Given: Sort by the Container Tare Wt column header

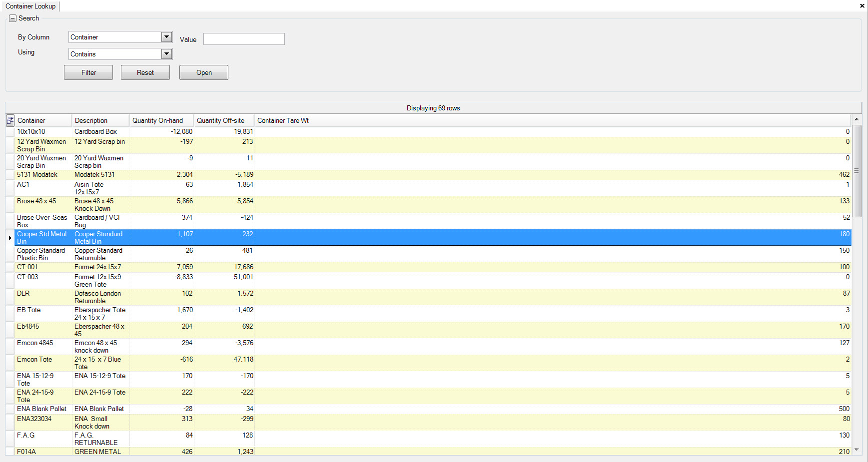Looking at the screenshot, I should 553,120.
